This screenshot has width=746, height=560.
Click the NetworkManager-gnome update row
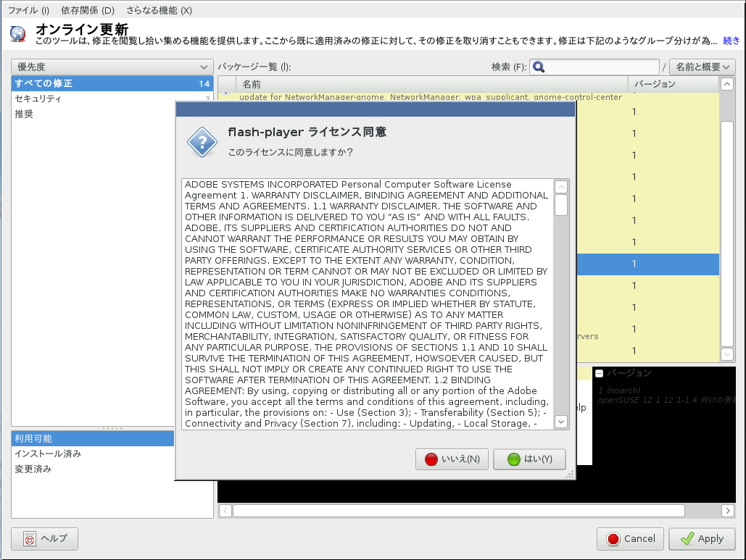430,97
